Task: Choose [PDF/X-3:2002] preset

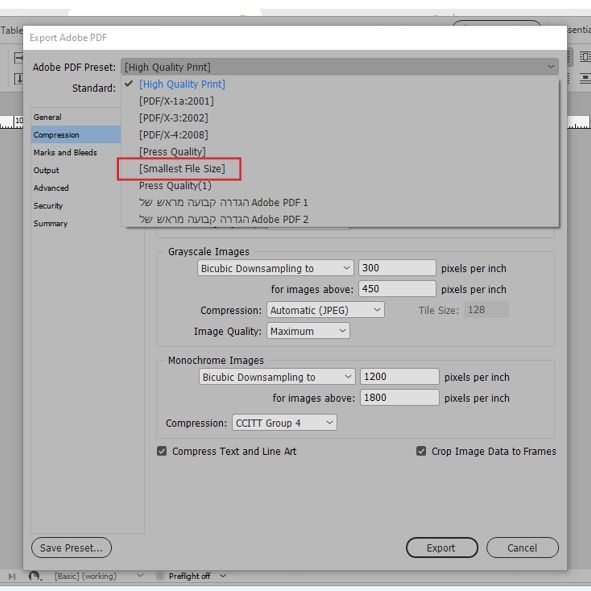Action: (x=173, y=118)
